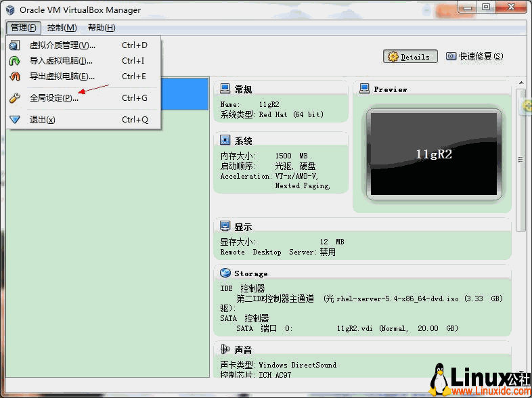
Task: Click the 常规 section monitor icon
Action: (x=225, y=89)
